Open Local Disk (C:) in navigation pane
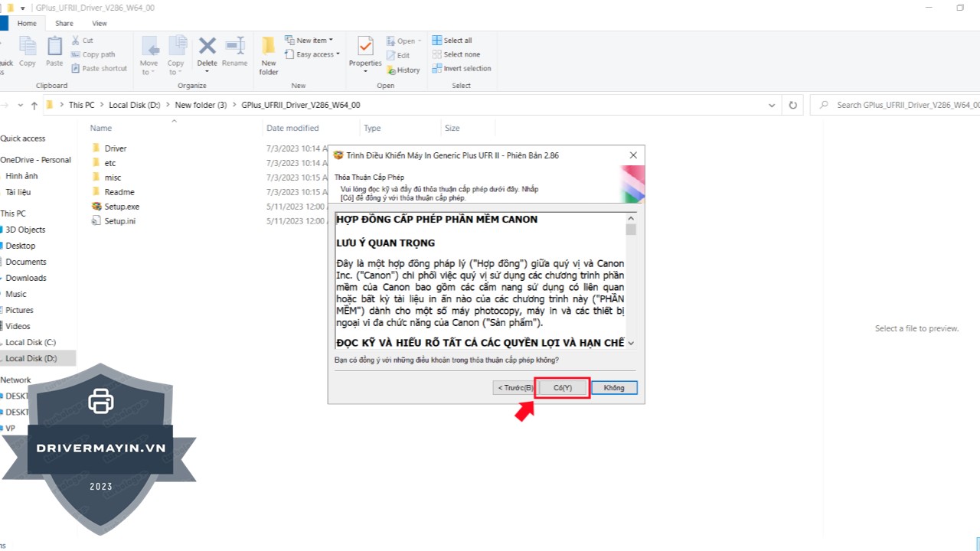The height and width of the screenshot is (551, 980). (31, 342)
